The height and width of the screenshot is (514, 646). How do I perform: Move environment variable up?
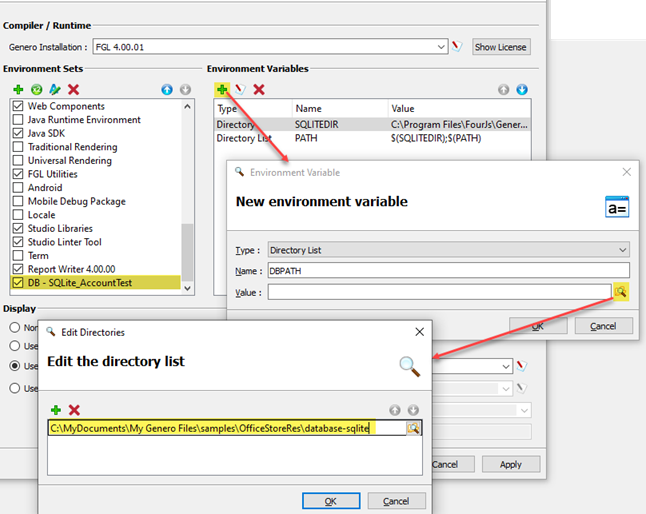(503, 89)
